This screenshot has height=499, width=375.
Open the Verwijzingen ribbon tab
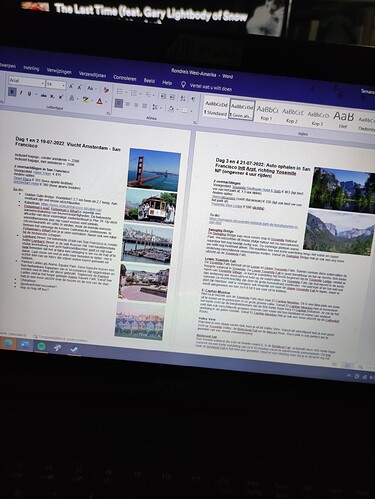(x=59, y=71)
